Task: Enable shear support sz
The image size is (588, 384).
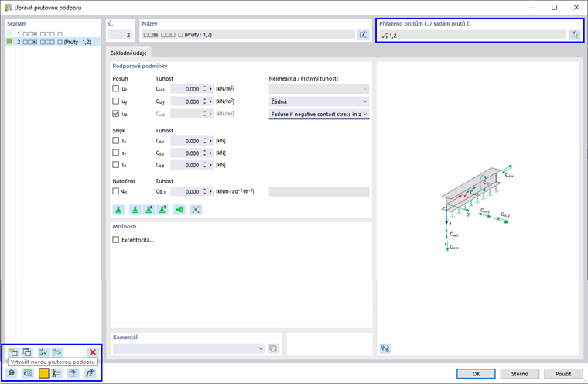Action: (116, 165)
